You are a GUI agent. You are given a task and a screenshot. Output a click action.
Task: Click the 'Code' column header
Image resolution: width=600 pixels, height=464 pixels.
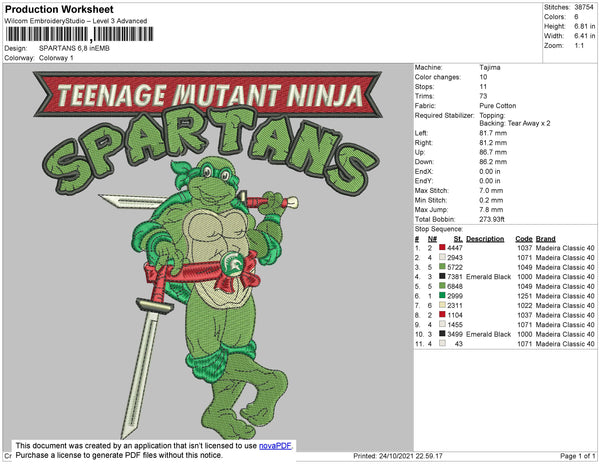tap(524, 239)
